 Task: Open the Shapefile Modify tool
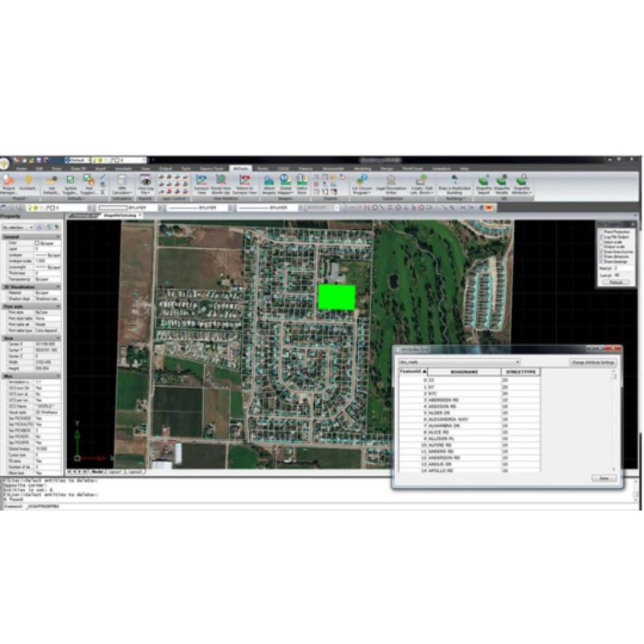pos(501,183)
